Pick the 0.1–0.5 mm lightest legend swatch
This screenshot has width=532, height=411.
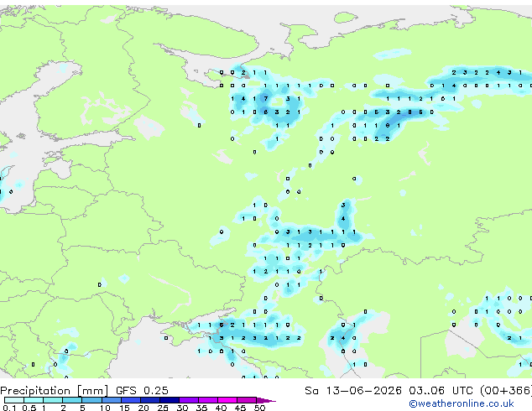14,400
